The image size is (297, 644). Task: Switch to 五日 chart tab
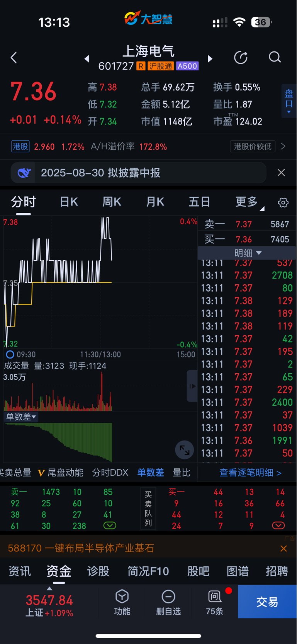(x=199, y=202)
